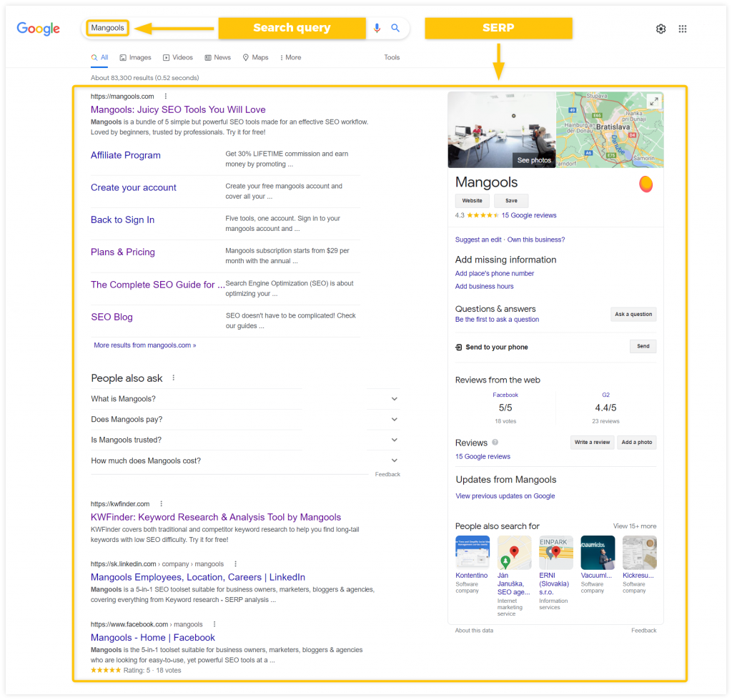The width and height of the screenshot is (732, 700).
Task: Click the magnifying glass search icon
Action: pos(395,29)
